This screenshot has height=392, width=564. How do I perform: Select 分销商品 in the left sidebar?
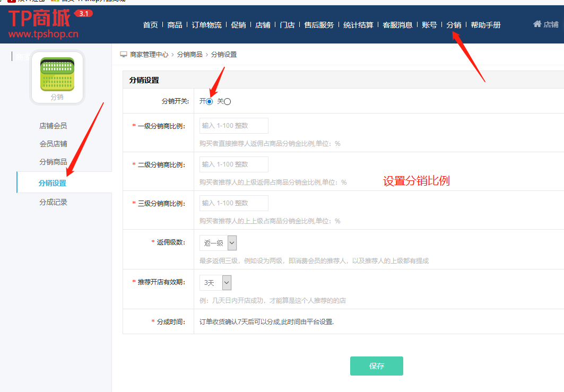click(53, 162)
